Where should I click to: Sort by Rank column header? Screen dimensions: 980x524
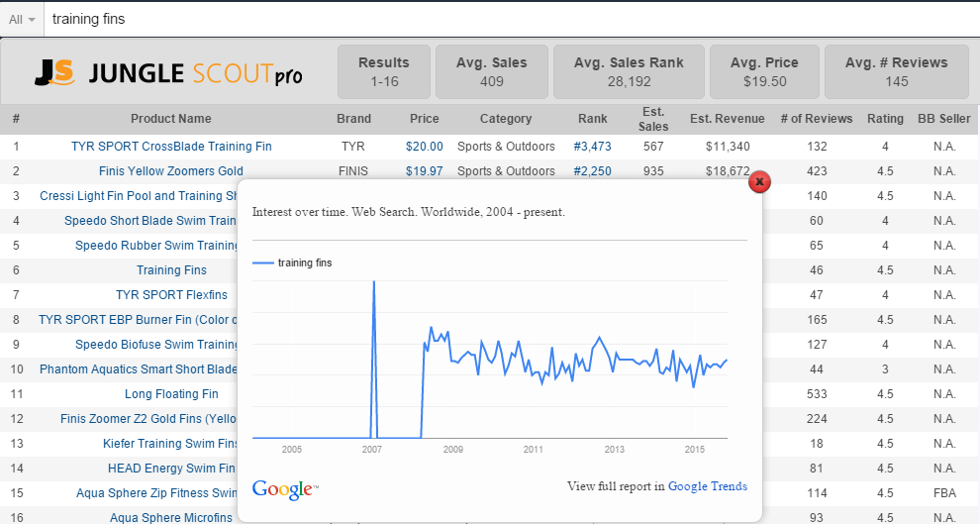(x=593, y=119)
